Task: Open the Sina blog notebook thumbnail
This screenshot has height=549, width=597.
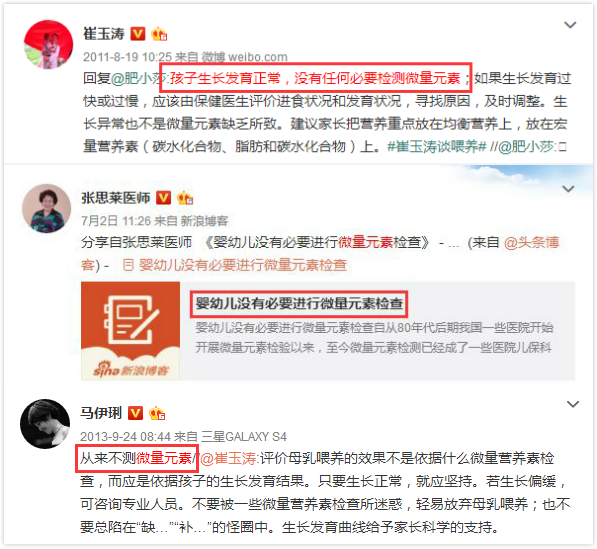Action: point(130,330)
